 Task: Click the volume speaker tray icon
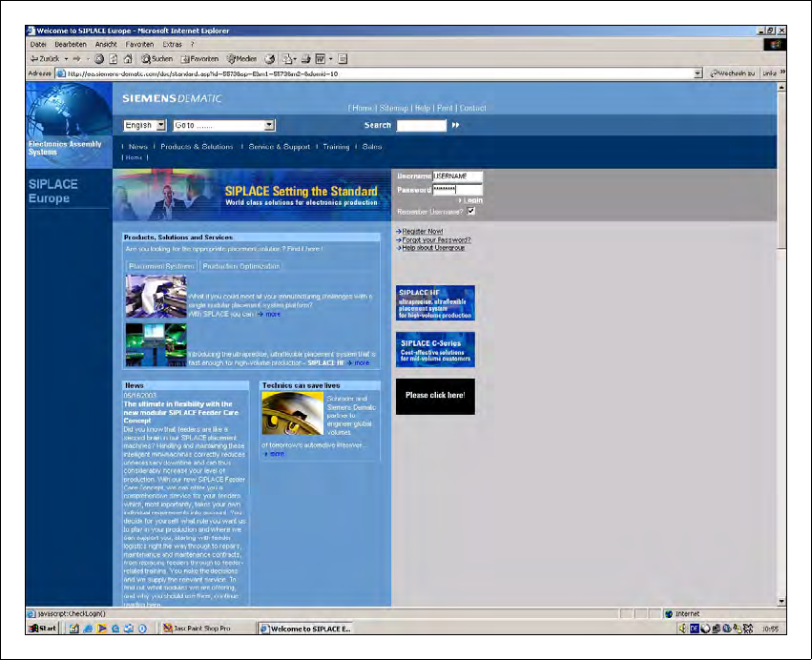point(683,629)
